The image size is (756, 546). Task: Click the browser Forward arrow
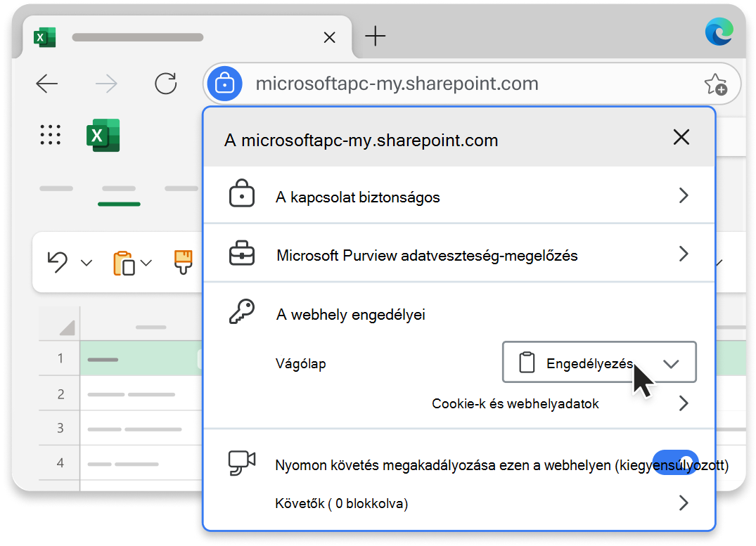[x=106, y=84]
